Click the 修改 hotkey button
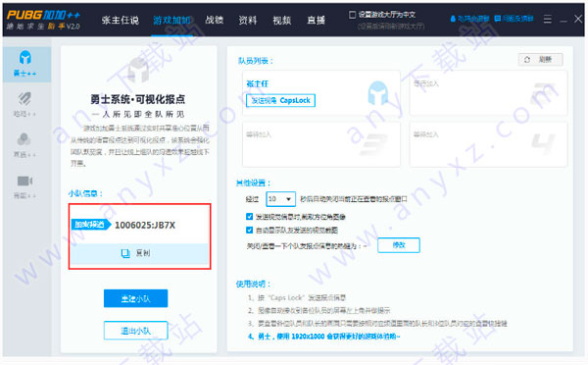 (x=399, y=245)
